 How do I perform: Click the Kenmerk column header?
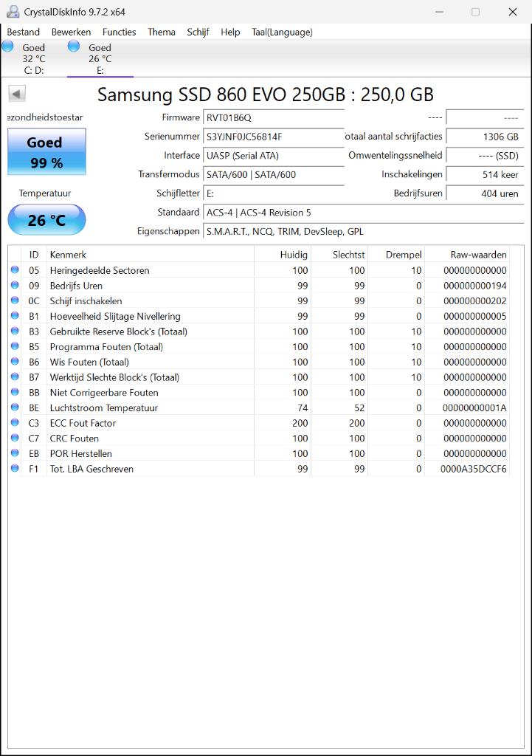point(150,254)
